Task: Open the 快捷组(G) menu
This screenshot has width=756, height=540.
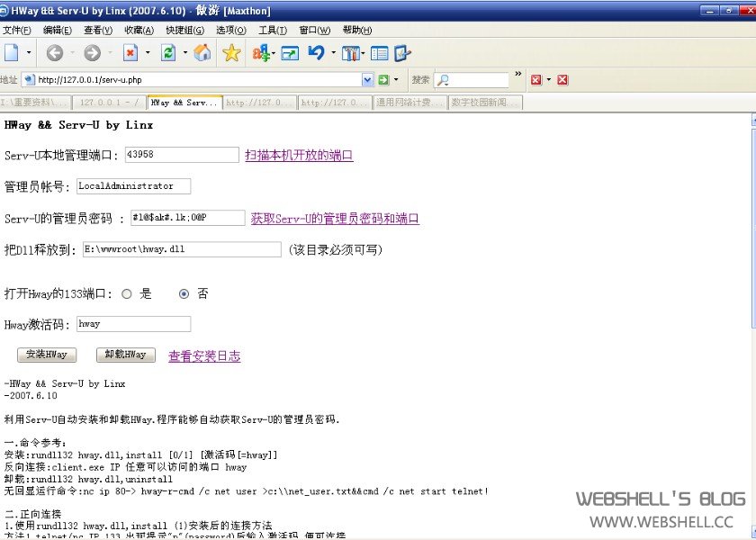Action: (184, 31)
